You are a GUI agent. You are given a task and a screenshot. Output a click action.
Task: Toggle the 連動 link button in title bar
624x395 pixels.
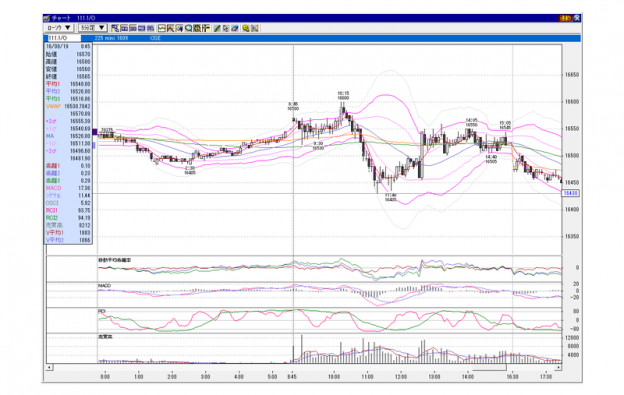click(x=565, y=18)
